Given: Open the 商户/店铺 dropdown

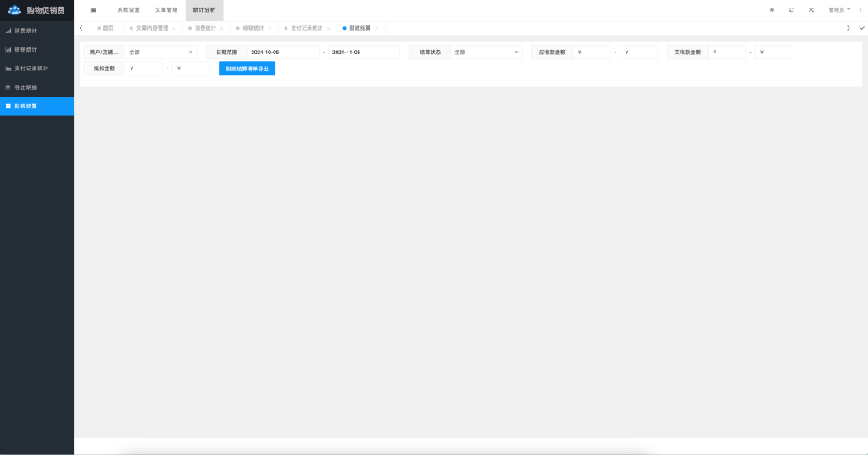Looking at the screenshot, I should [160, 52].
